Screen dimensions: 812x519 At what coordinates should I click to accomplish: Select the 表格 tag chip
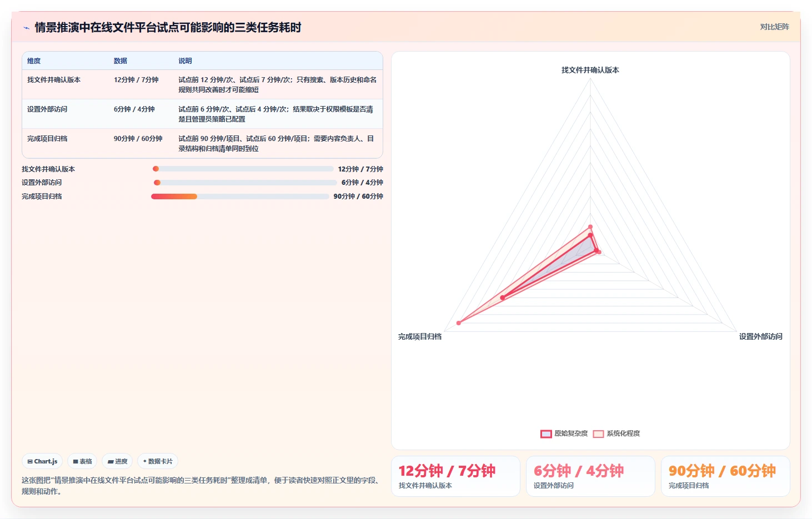click(82, 461)
